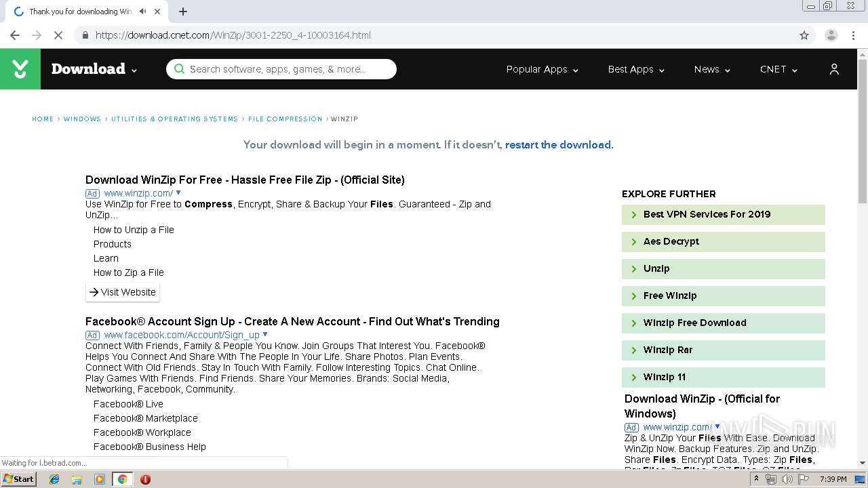Click the green CNET Download logo icon
Viewport: 868px width, 488px height.
[x=20, y=69]
